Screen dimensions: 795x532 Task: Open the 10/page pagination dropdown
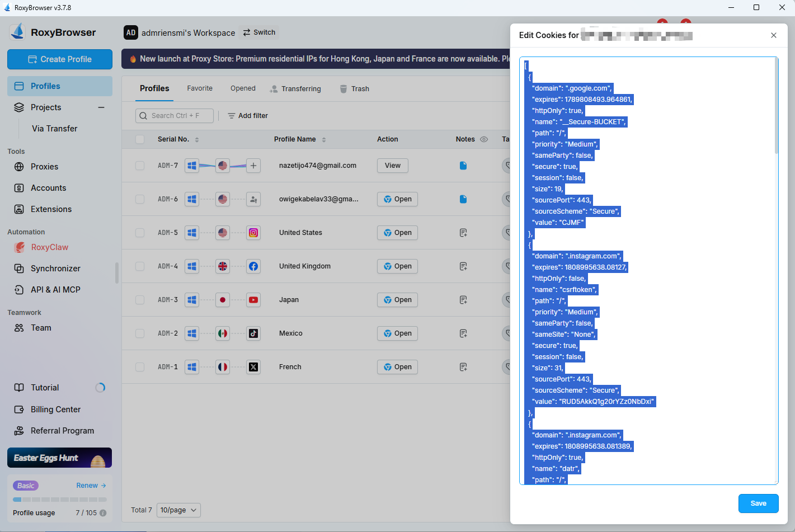pos(178,510)
